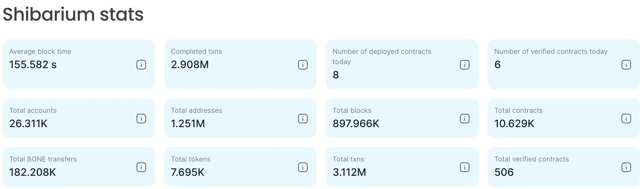Click Total BONE transfers info icon
Image resolution: width=644 pixels, height=189 pixels.
141,167
